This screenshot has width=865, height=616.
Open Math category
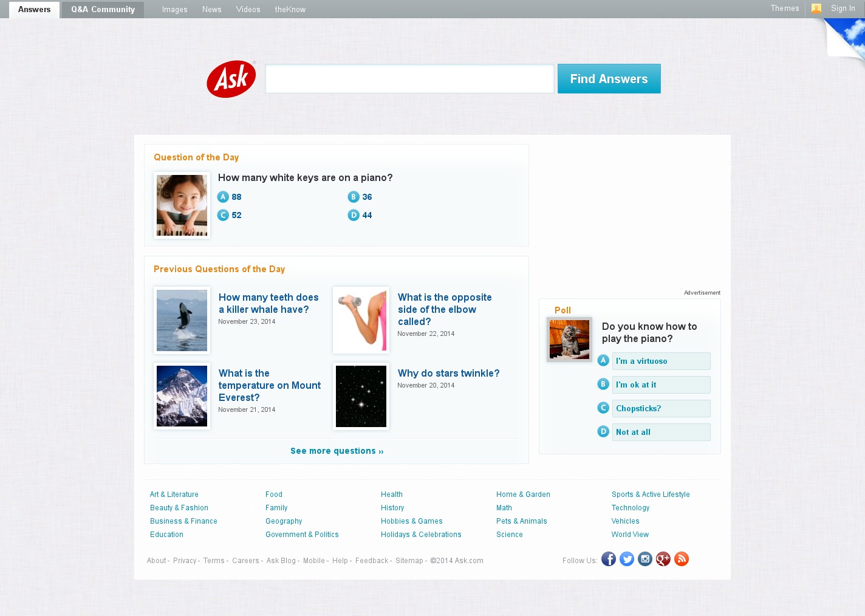pyautogui.click(x=504, y=508)
